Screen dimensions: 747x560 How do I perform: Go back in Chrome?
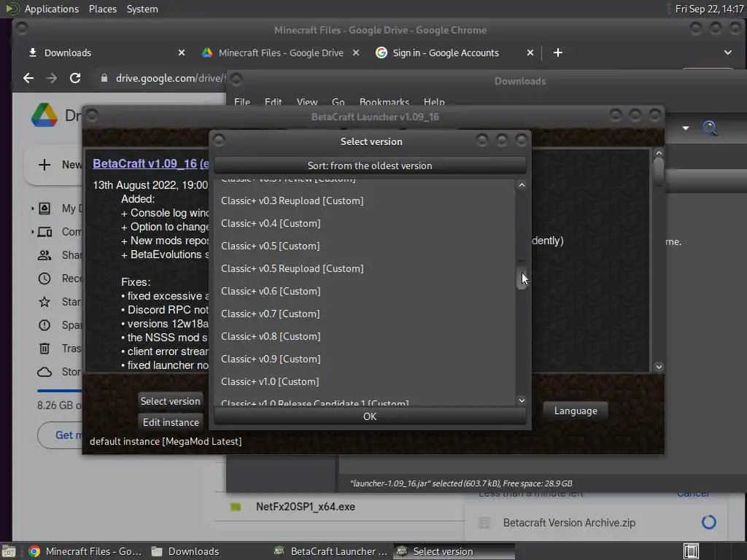tap(28, 78)
